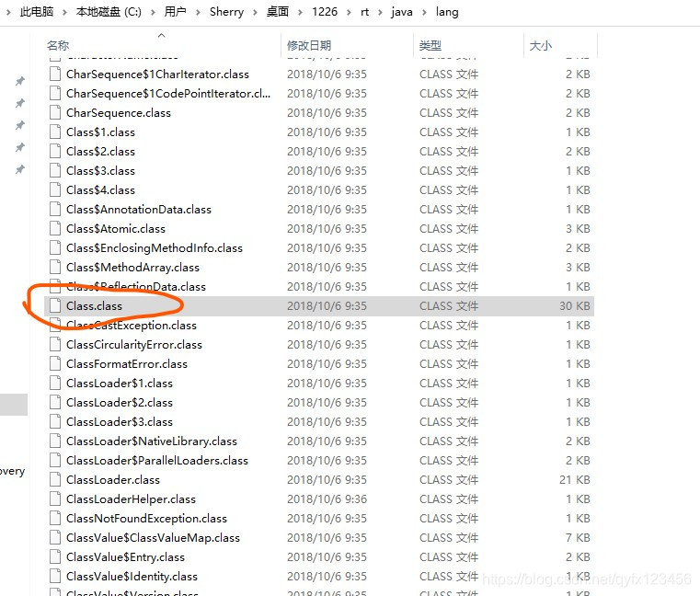The image size is (700, 596).
Task: Click the 3 KB size of Class$Atomic.class
Action: (578, 229)
